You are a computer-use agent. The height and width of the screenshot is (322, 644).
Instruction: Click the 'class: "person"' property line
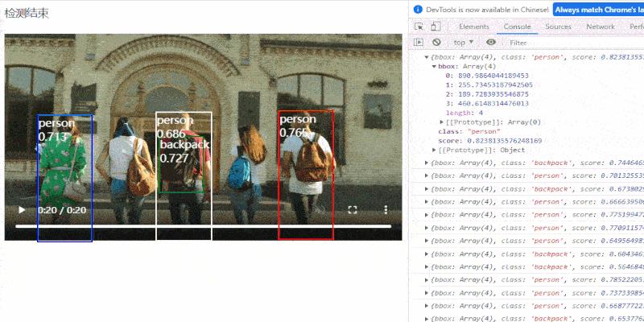click(469, 131)
